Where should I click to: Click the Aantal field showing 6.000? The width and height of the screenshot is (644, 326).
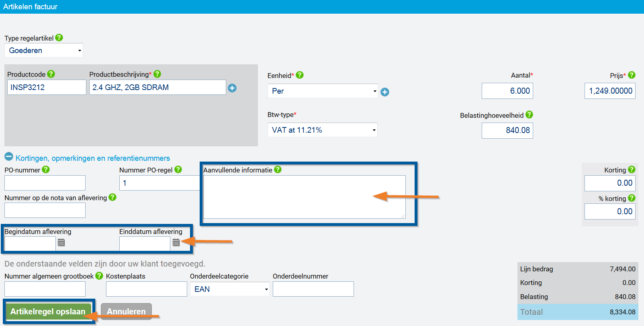507,91
